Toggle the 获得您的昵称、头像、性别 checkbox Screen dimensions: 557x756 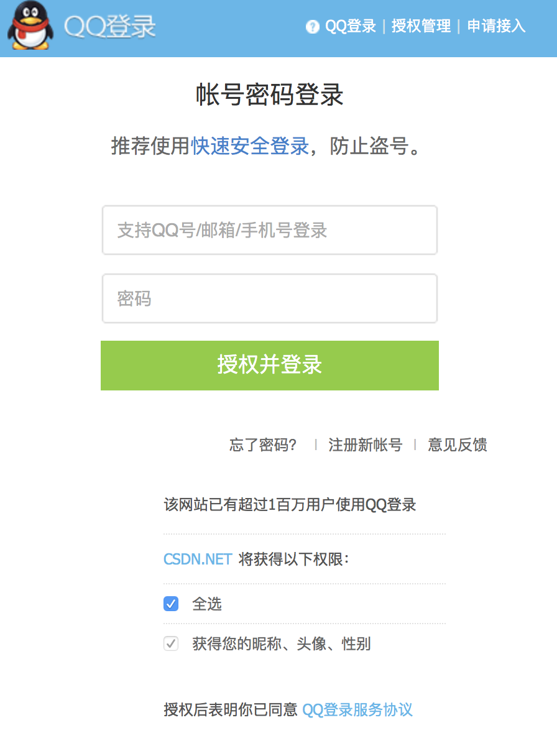[171, 643]
